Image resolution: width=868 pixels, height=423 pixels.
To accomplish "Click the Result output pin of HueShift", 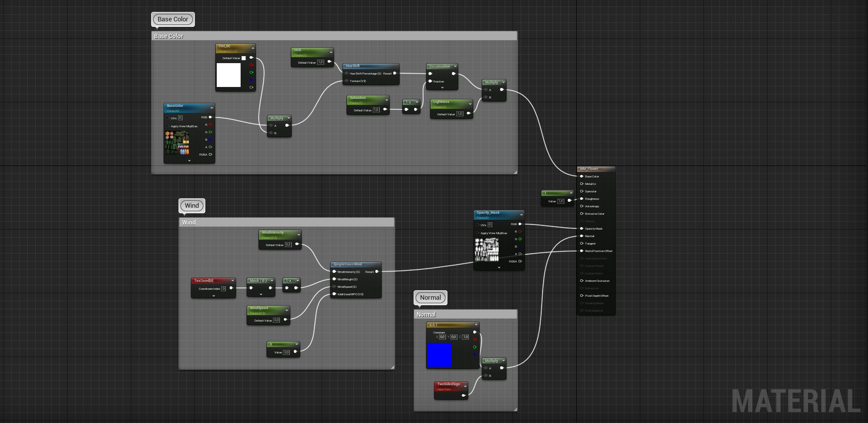I will coord(395,73).
